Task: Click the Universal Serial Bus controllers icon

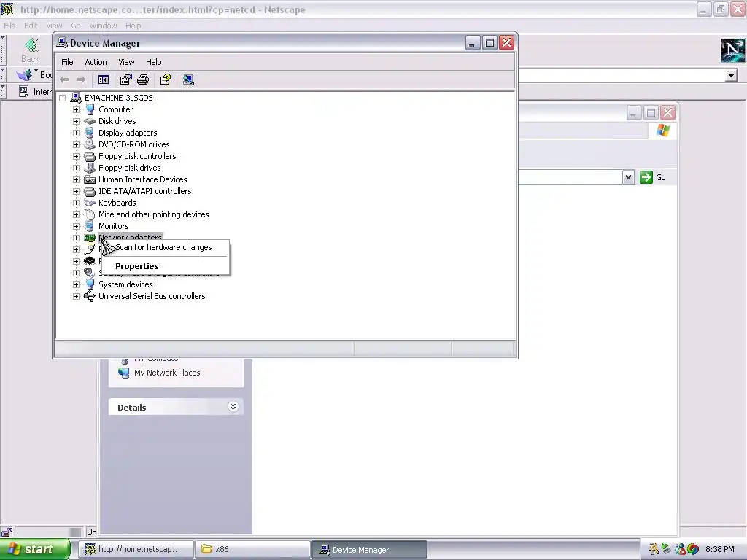Action: tap(90, 296)
